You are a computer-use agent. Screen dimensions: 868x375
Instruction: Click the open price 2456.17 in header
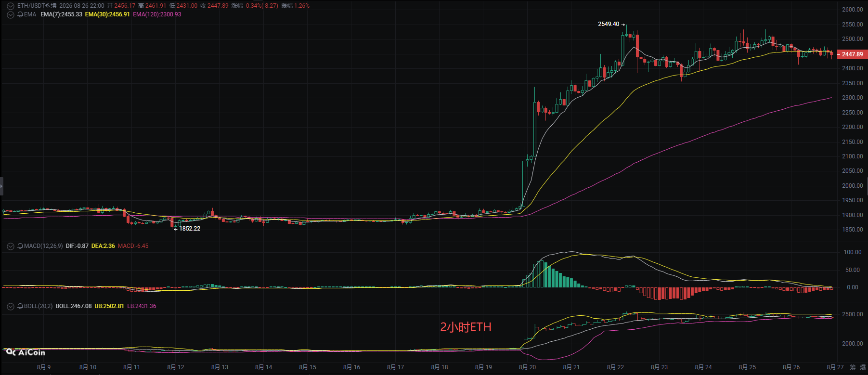tap(125, 6)
